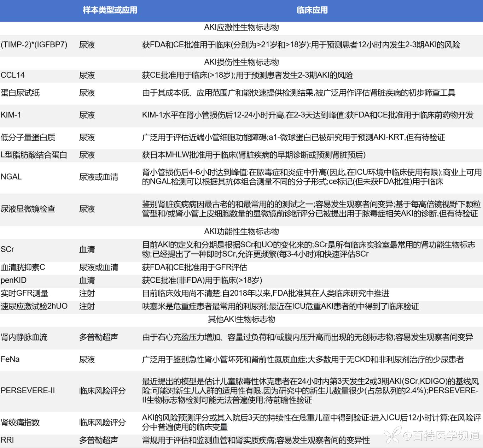Click the @百特医学频道 watermark text
483x448 pixels.
point(441,436)
